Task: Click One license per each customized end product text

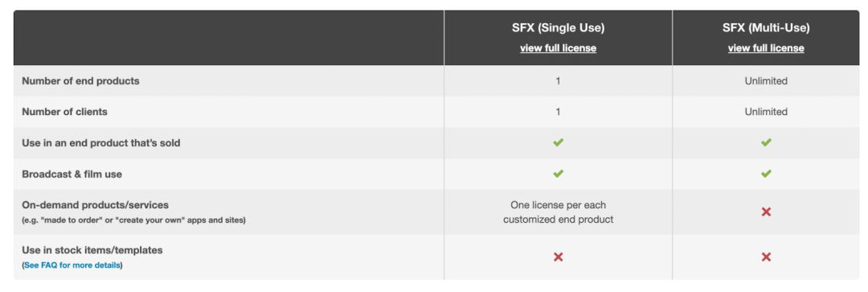Action: tap(558, 212)
